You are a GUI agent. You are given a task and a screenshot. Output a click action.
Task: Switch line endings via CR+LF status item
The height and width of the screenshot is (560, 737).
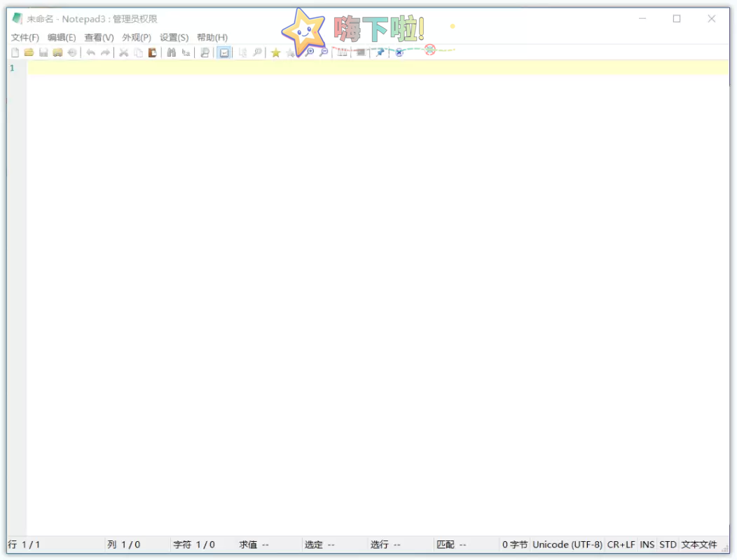(x=619, y=544)
